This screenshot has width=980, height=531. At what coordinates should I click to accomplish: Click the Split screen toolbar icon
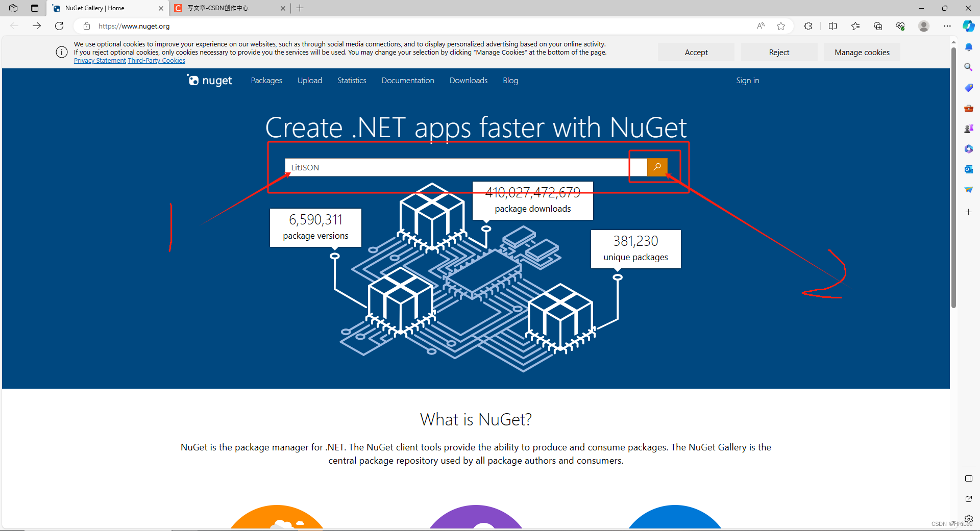[833, 26]
